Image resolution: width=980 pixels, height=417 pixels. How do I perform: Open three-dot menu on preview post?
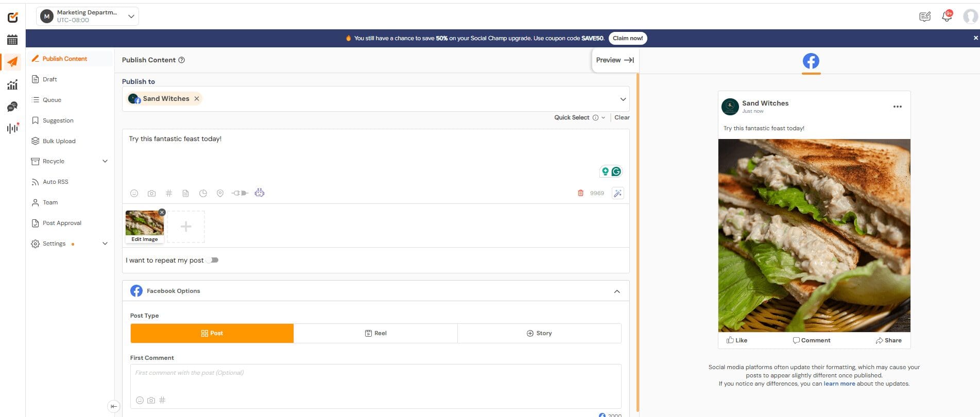point(897,107)
